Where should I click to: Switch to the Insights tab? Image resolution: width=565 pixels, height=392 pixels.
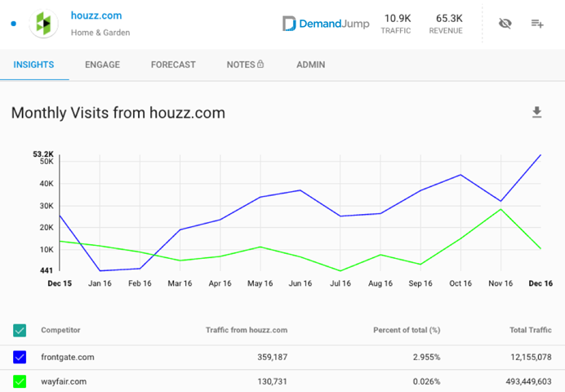tap(33, 65)
